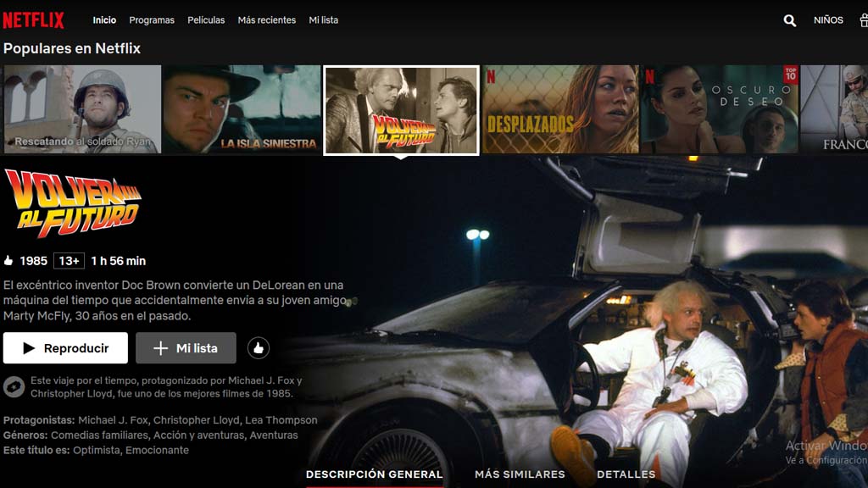Open Acción y aventuras genre link
This screenshot has width=868, height=488.
coord(198,435)
